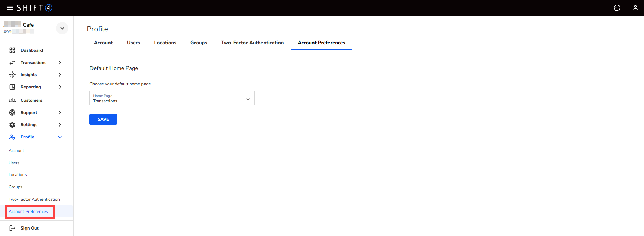Click the Sign Out icon
The width and height of the screenshot is (644, 236).
point(12,228)
